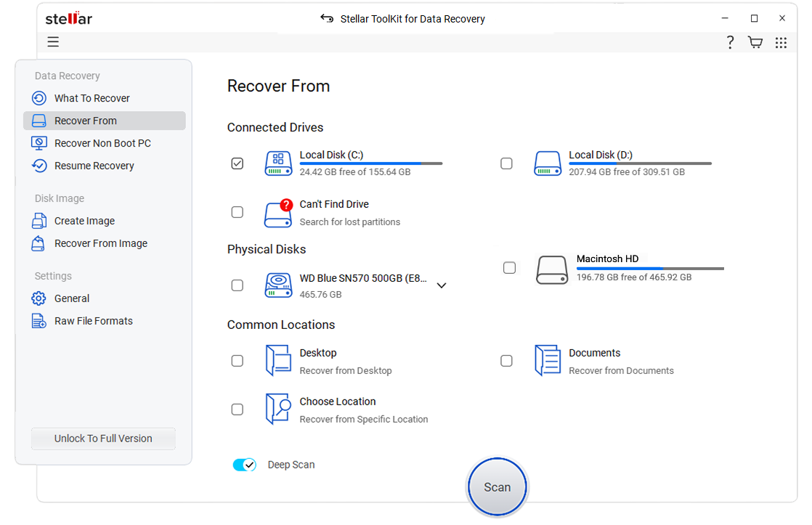
Task: Click the Local Disk (D:) drive icon
Action: 548,163
